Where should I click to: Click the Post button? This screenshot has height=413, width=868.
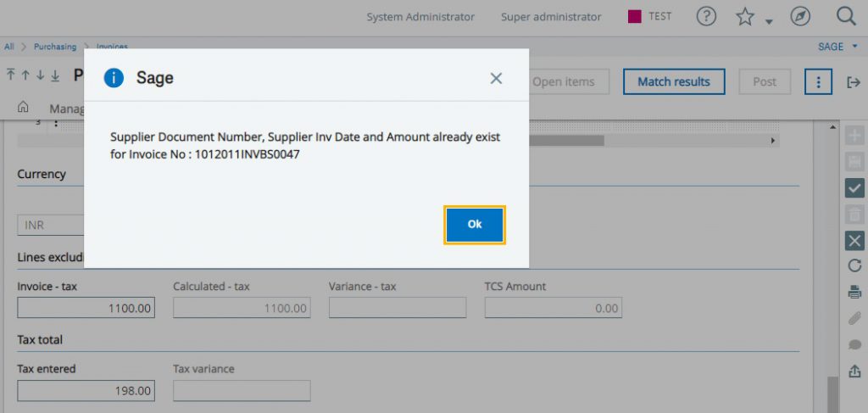coord(765,82)
